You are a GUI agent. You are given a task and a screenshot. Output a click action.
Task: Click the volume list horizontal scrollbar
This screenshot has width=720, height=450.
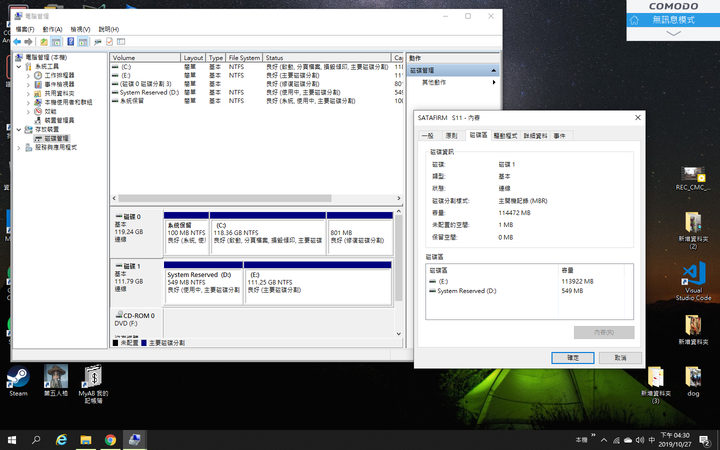click(x=225, y=198)
